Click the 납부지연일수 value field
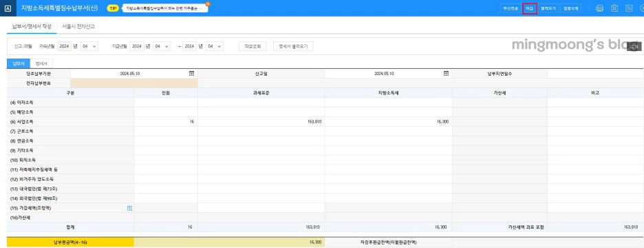Viewport: 644px width, 248px height. [595, 74]
